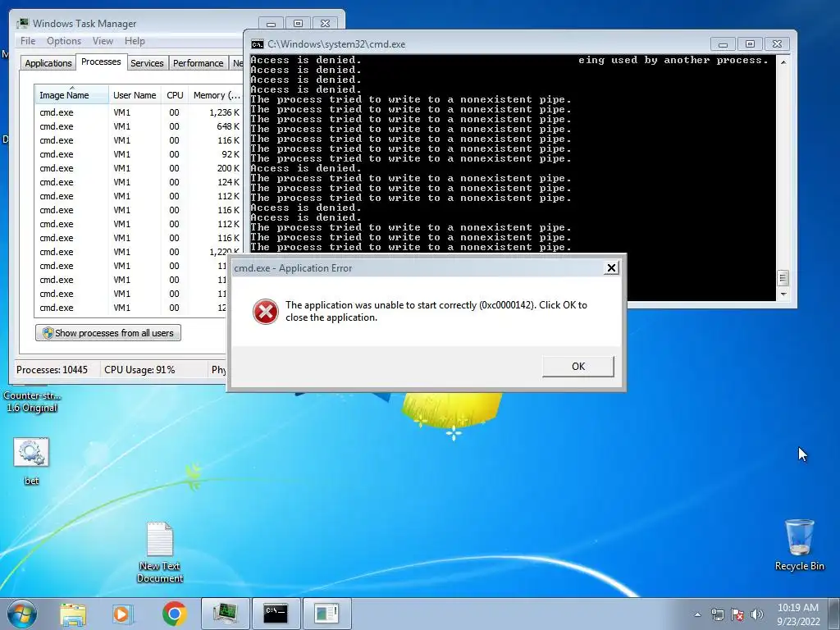Open Windows Explorer from the taskbar

[73, 614]
